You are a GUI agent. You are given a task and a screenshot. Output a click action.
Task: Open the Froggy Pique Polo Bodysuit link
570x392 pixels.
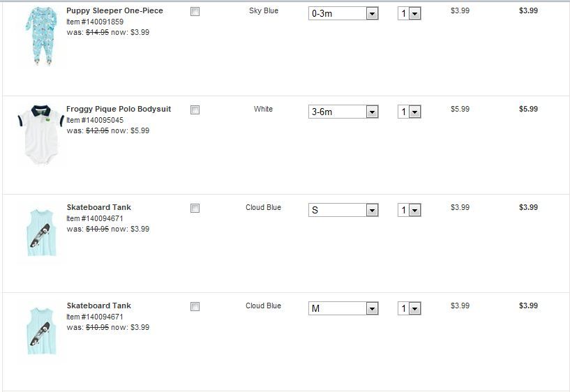click(x=119, y=110)
